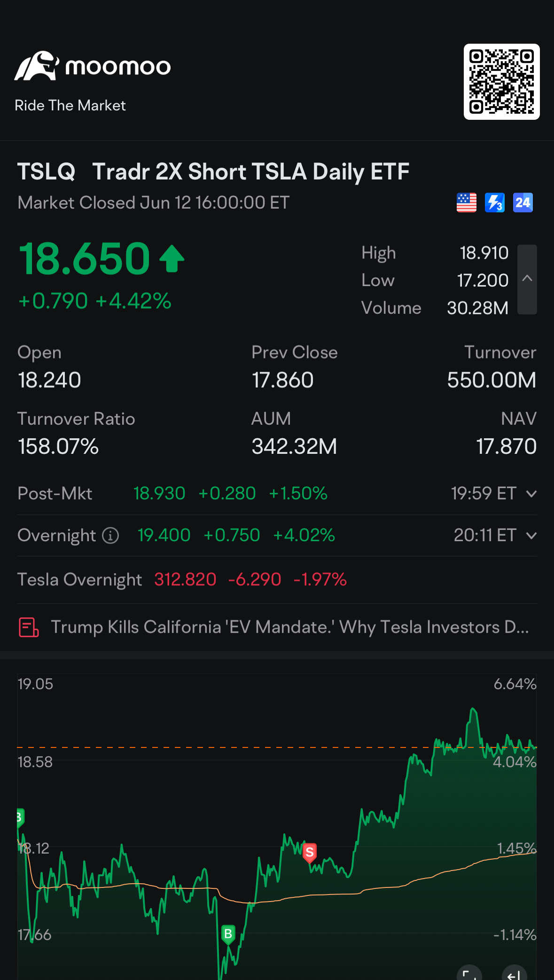Viewport: 554px width, 980px height.
Task: Tap the NAV value 17.870
Action: (x=507, y=446)
